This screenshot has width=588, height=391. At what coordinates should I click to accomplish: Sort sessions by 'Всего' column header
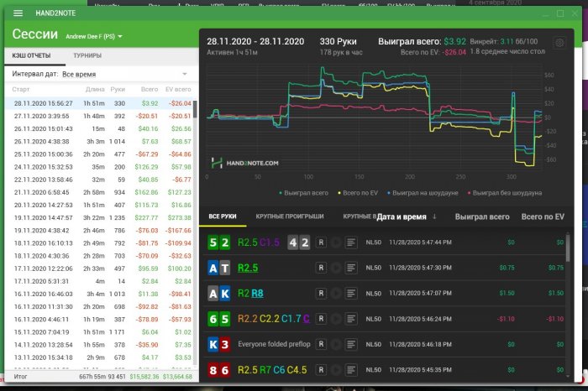(x=150, y=89)
